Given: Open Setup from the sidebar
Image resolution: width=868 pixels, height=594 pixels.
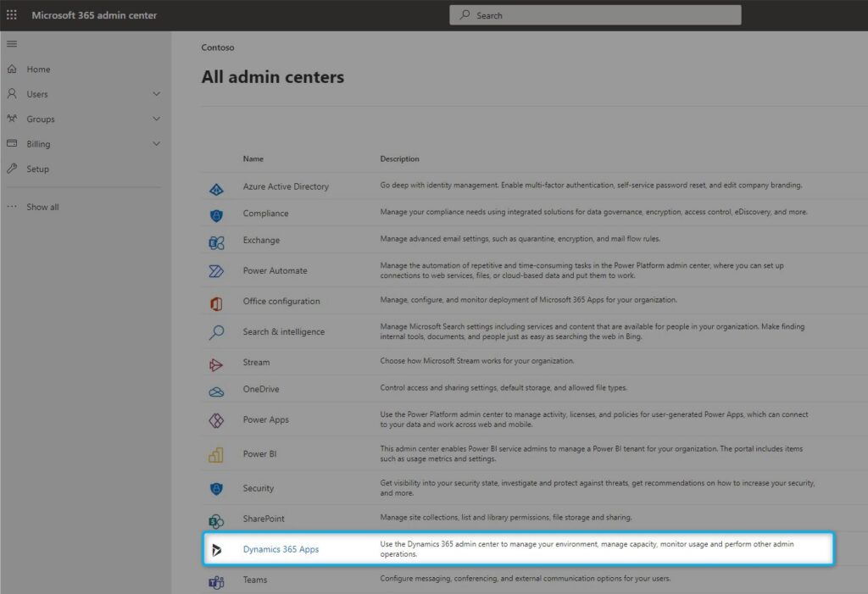Looking at the screenshot, I should 37,169.
